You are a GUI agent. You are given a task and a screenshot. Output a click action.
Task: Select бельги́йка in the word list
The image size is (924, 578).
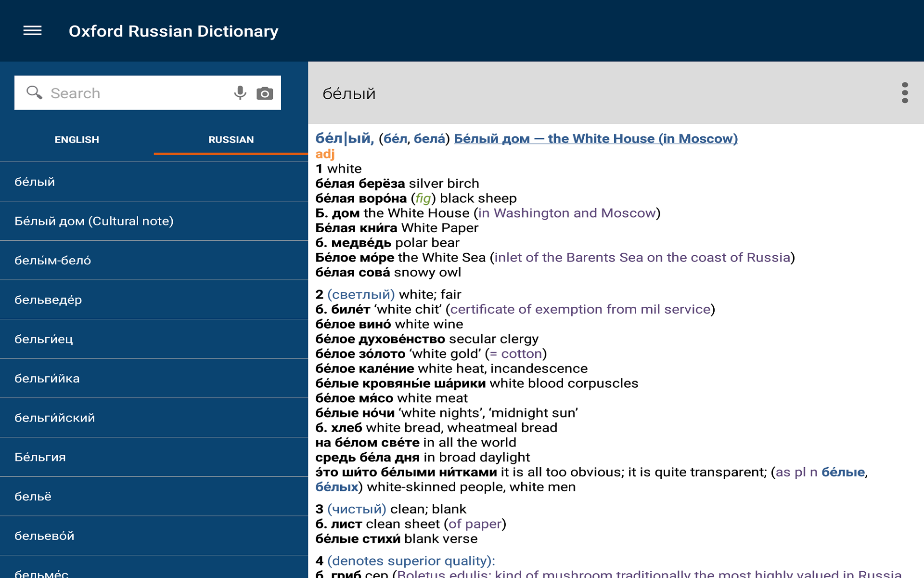click(154, 379)
